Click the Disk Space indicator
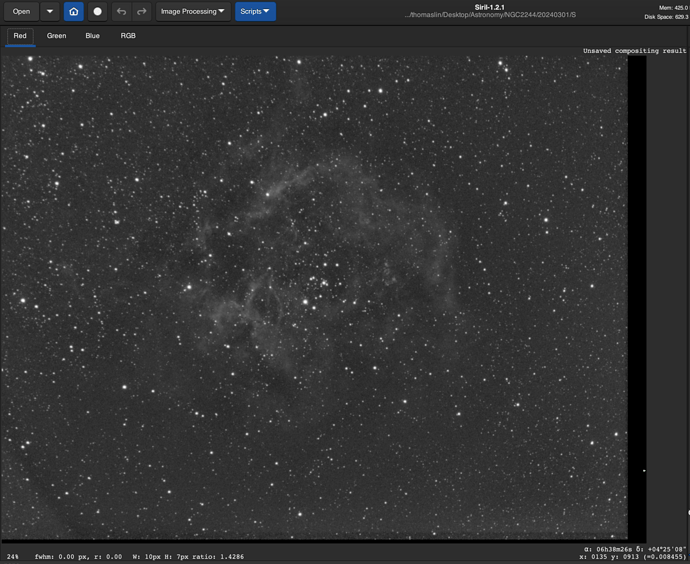 (x=666, y=17)
